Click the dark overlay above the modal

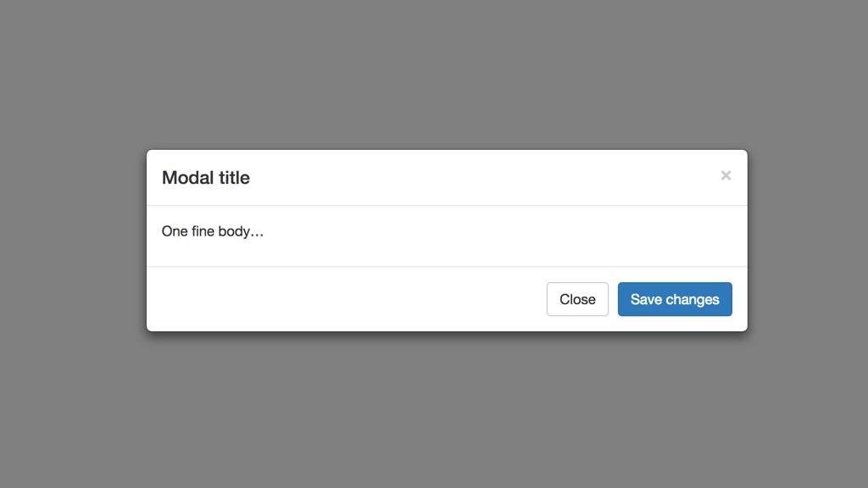[434, 75]
